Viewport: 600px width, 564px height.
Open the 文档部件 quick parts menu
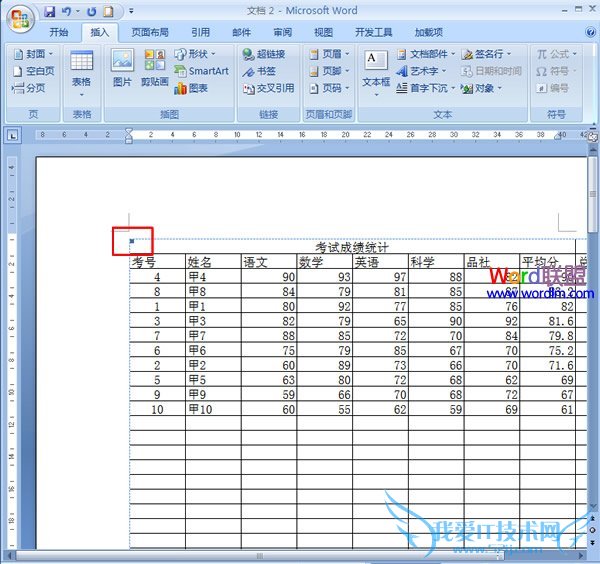[x=426, y=54]
